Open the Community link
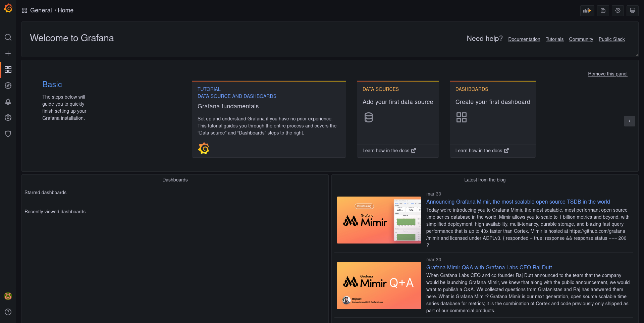 coord(581,39)
